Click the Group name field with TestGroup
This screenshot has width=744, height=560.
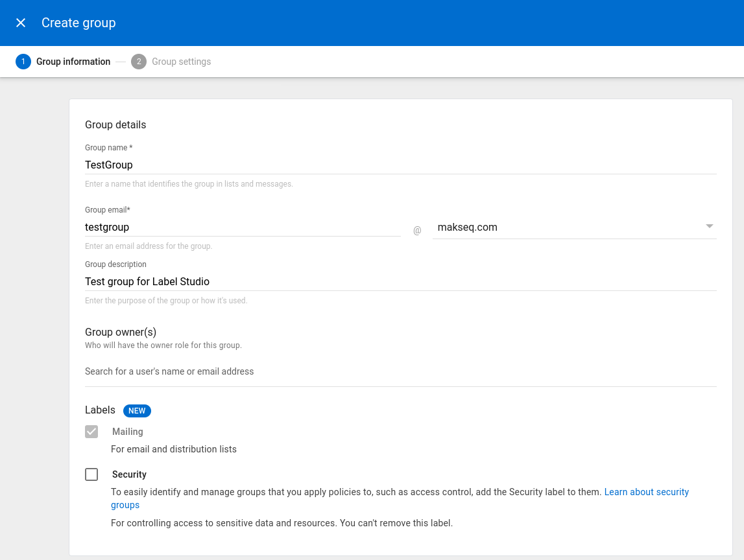400,165
